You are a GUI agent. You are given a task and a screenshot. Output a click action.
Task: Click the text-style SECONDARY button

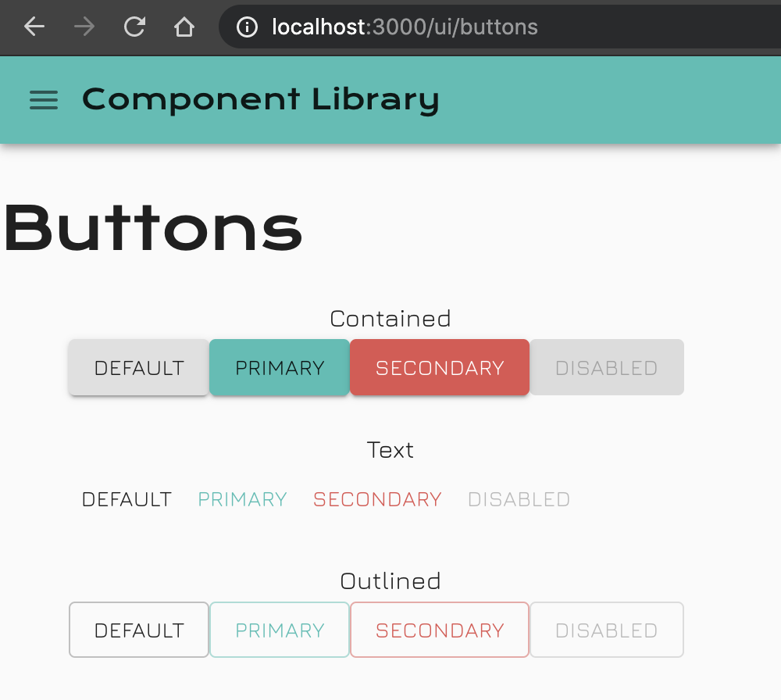click(377, 499)
